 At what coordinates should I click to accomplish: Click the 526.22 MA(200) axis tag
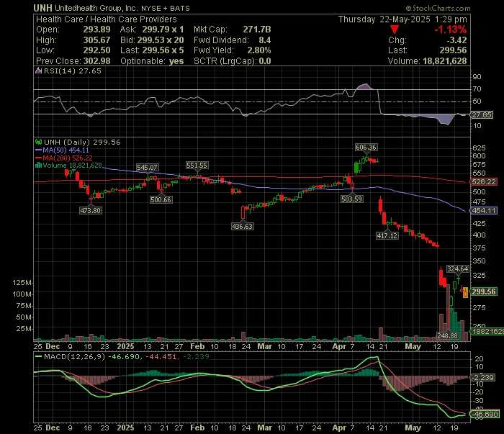click(484, 182)
